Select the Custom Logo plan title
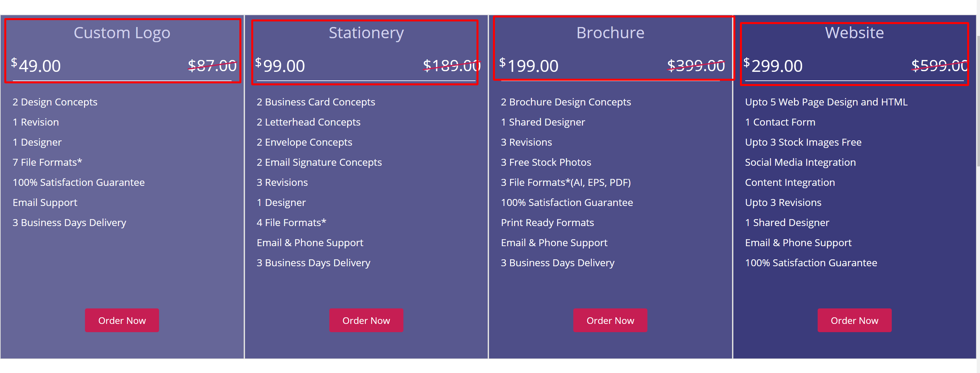980x373 pixels. (122, 32)
